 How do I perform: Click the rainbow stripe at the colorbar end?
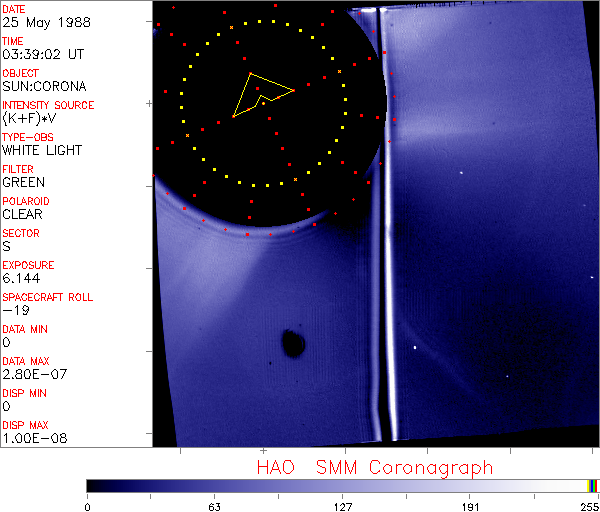pyautogui.click(x=593, y=485)
